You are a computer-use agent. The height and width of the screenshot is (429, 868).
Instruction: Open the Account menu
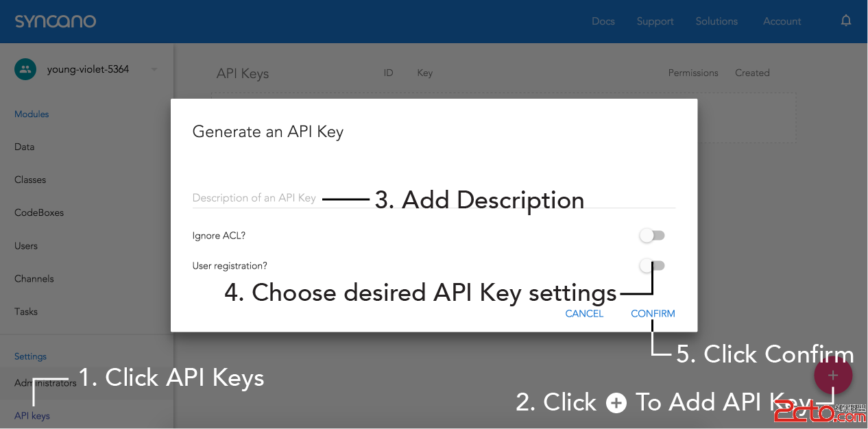(782, 21)
